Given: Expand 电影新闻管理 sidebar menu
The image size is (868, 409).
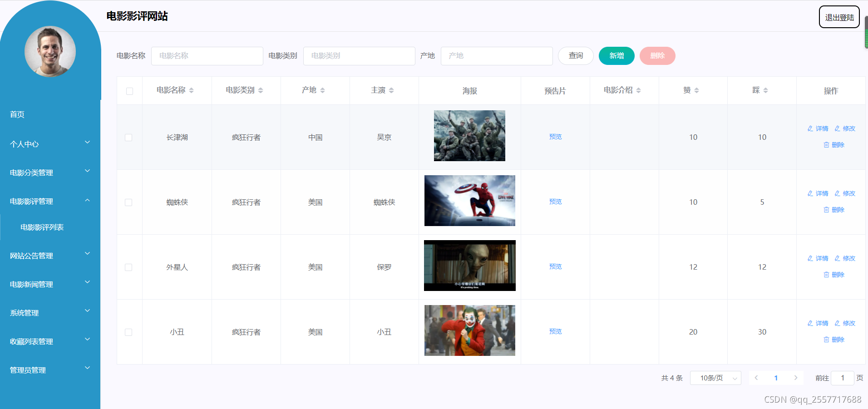Looking at the screenshot, I should click(x=50, y=284).
